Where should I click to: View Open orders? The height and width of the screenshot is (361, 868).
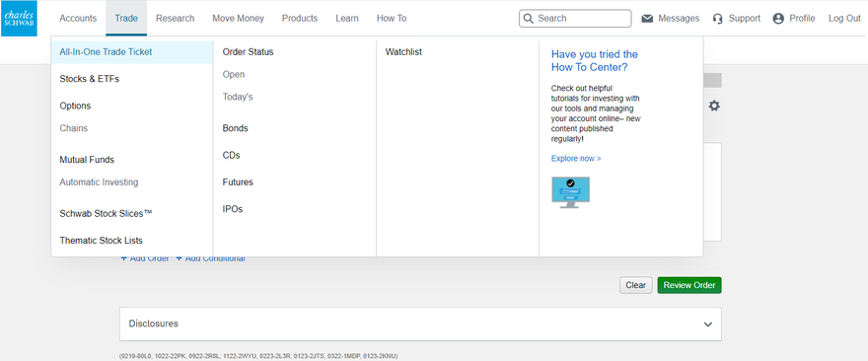(x=233, y=74)
